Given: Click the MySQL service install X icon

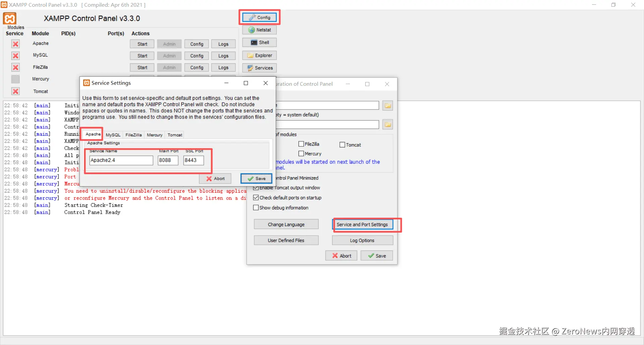Looking at the screenshot, I should point(15,56).
